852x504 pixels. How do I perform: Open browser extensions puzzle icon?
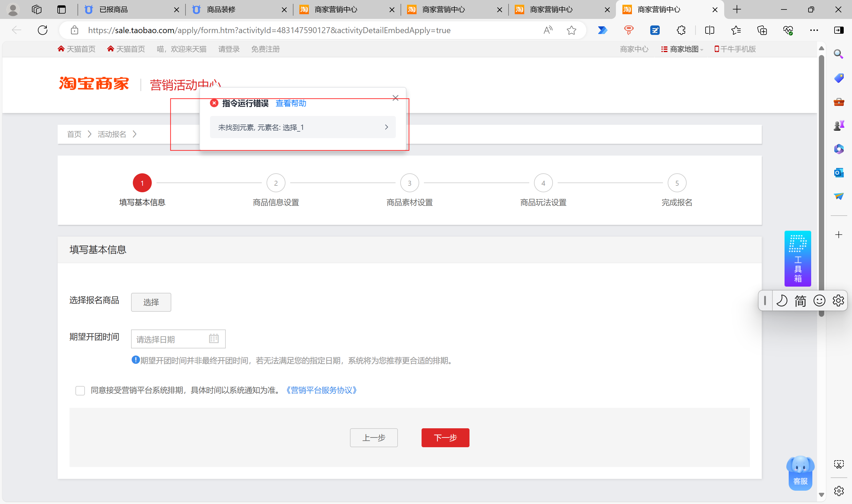681,30
